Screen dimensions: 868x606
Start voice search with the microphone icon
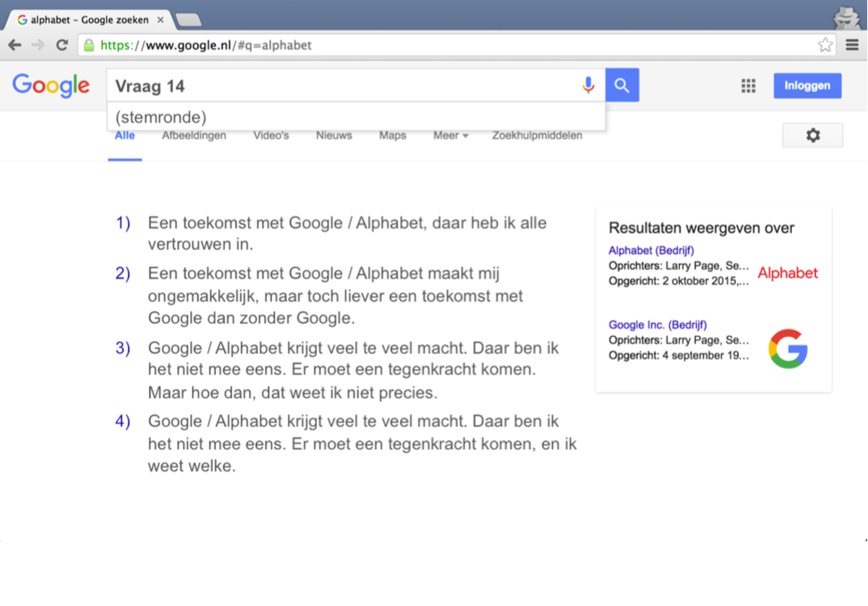[588, 85]
